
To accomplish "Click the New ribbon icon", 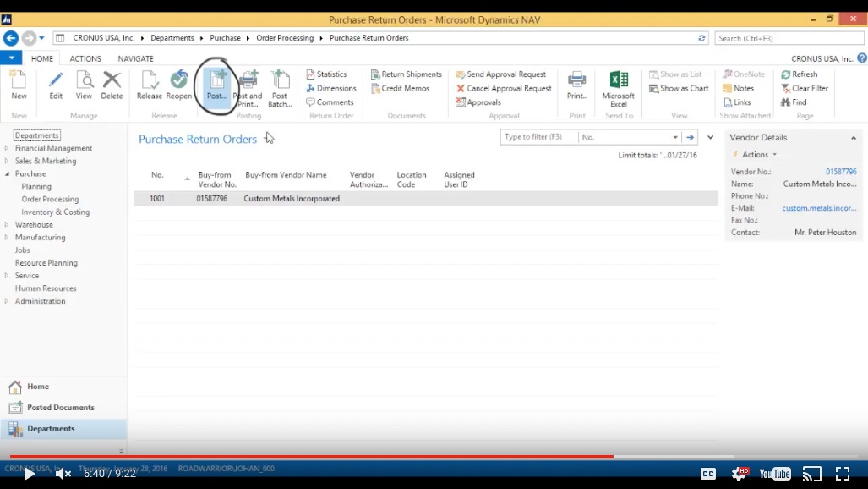I will (x=19, y=85).
